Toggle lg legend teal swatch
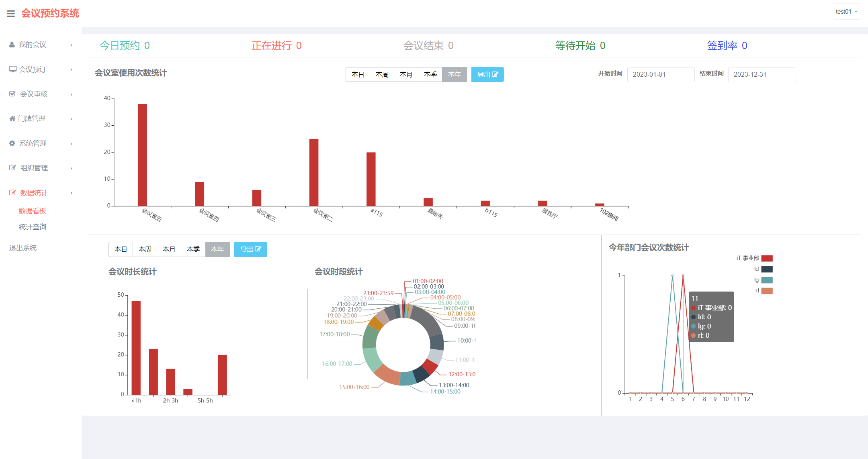The height and width of the screenshot is (459, 868). click(767, 280)
